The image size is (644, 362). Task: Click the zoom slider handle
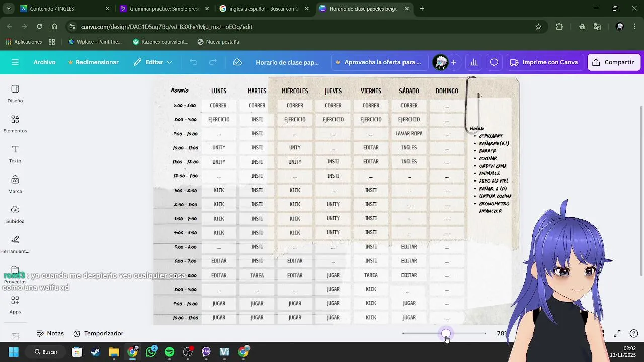(446, 333)
